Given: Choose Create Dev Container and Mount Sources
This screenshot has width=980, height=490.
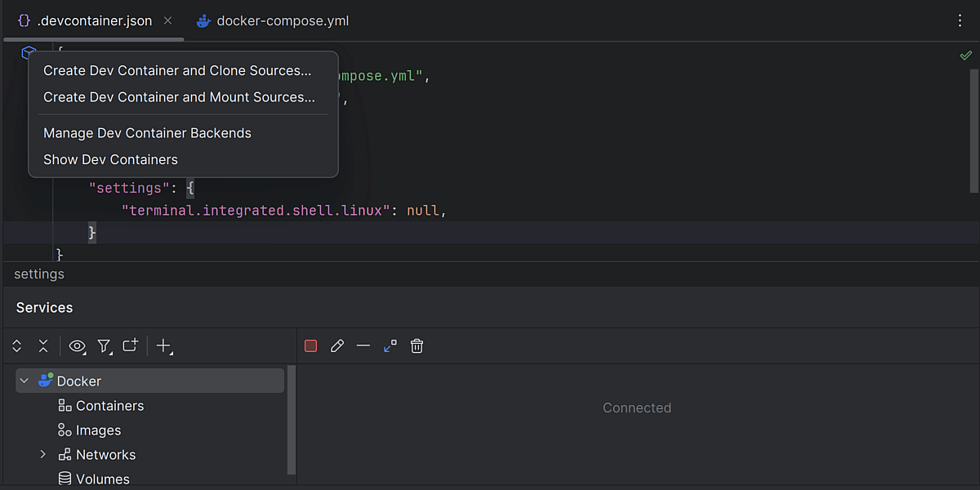Looking at the screenshot, I should (x=179, y=97).
